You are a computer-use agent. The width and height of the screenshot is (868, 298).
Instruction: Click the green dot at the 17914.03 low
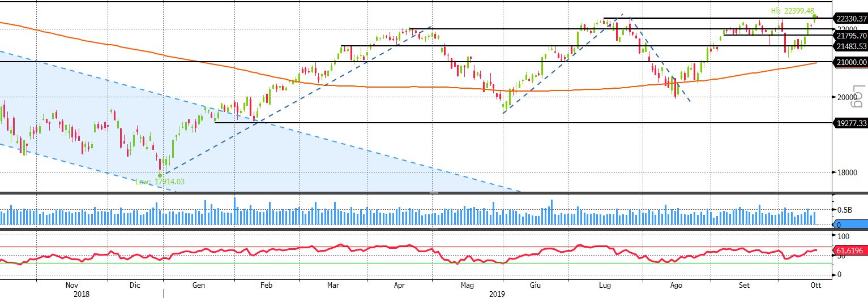160,175
